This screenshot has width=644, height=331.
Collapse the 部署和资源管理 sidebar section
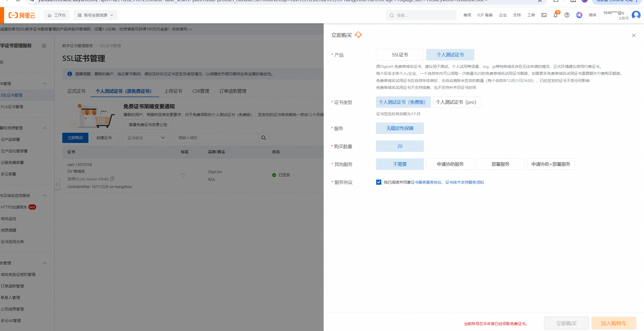[x=45, y=128]
